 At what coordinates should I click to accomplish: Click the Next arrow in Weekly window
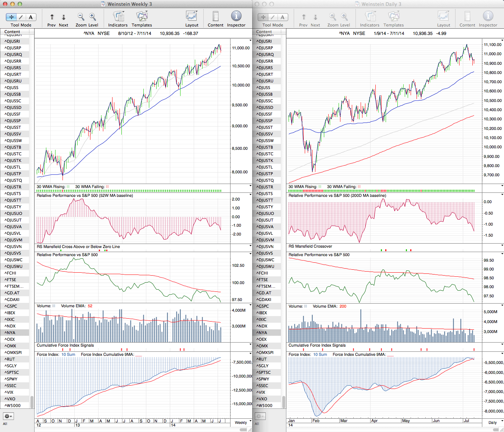click(x=64, y=17)
